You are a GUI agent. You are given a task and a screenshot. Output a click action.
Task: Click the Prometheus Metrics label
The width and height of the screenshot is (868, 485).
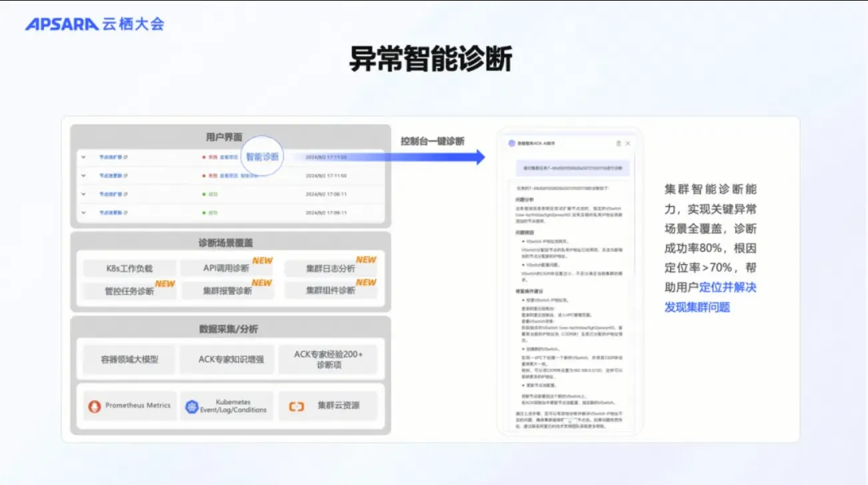pos(138,406)
